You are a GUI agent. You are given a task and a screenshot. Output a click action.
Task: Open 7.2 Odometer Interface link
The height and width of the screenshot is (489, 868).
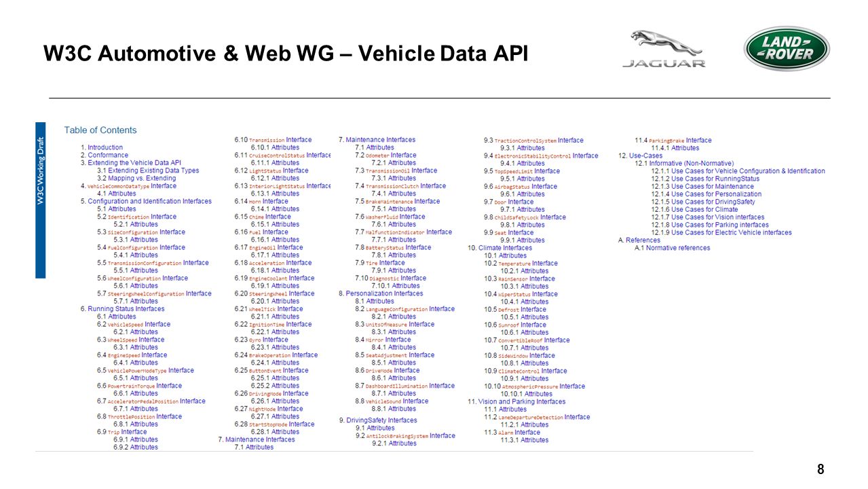tap(385, 156)
